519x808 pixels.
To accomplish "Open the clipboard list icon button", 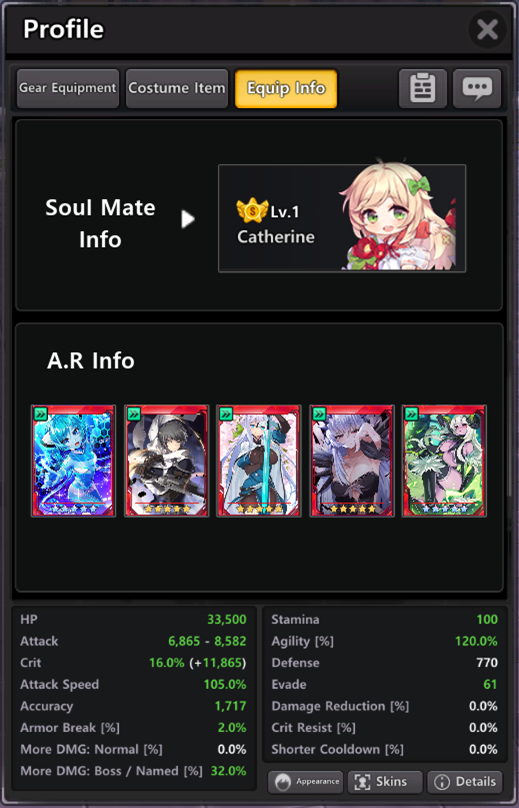I will click(423, 88).
